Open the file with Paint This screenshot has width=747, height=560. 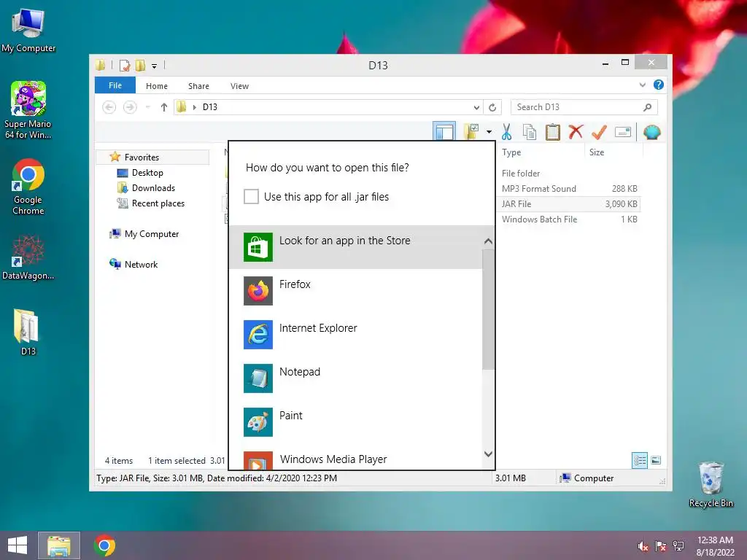click(x=355, y=422)
